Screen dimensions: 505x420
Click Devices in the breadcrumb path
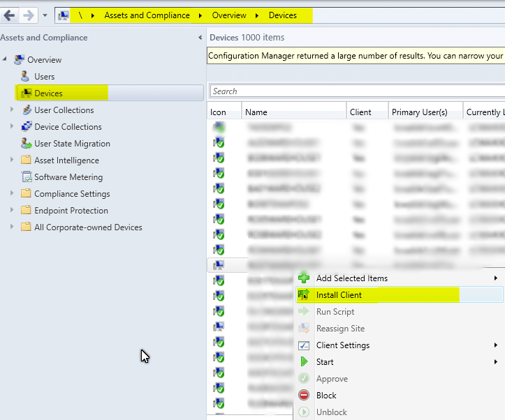pos(283,15)
